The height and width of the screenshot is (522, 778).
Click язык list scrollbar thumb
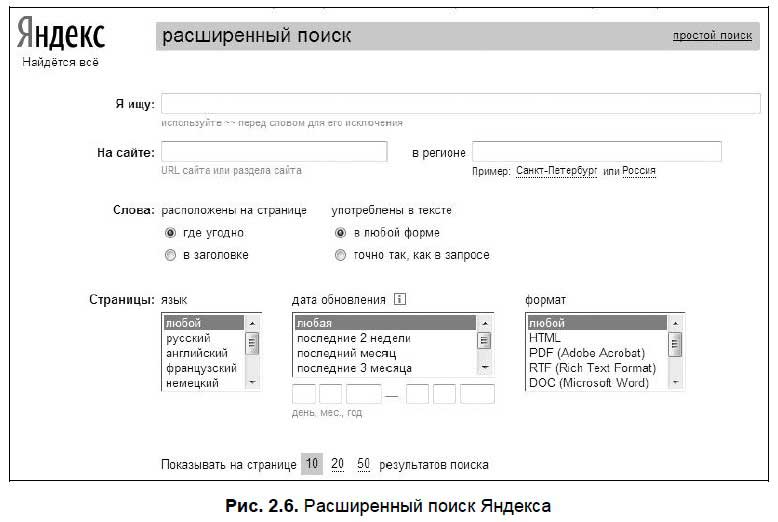point(252,343)
